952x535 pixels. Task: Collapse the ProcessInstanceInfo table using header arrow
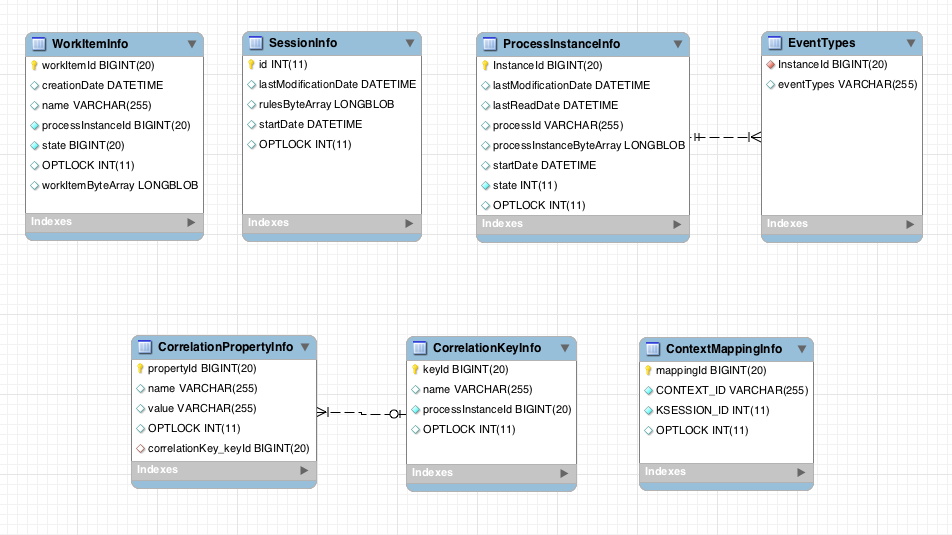678,45
